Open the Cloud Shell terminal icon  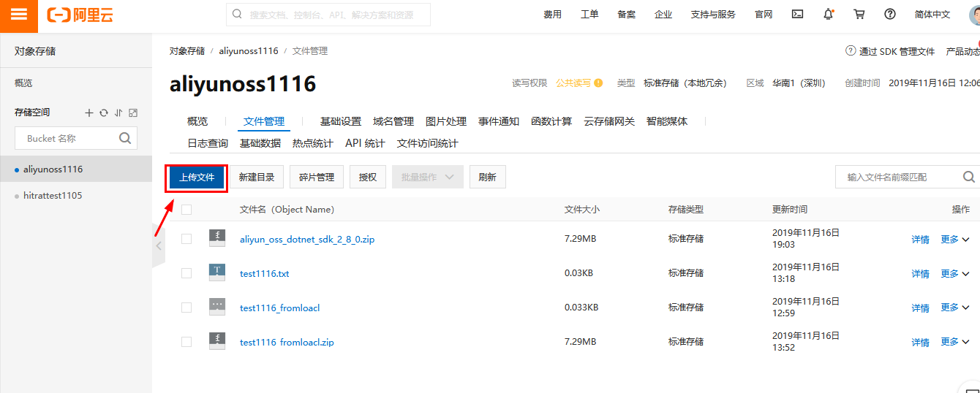798,14
